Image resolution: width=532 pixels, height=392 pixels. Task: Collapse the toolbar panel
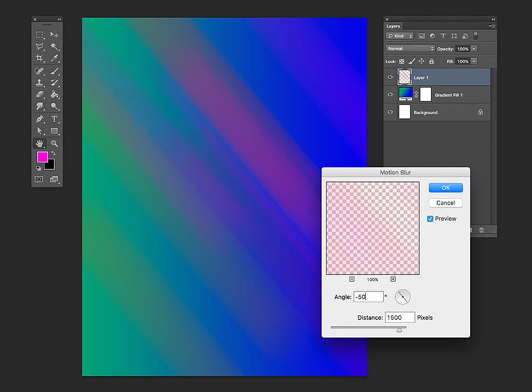point(59,19)
